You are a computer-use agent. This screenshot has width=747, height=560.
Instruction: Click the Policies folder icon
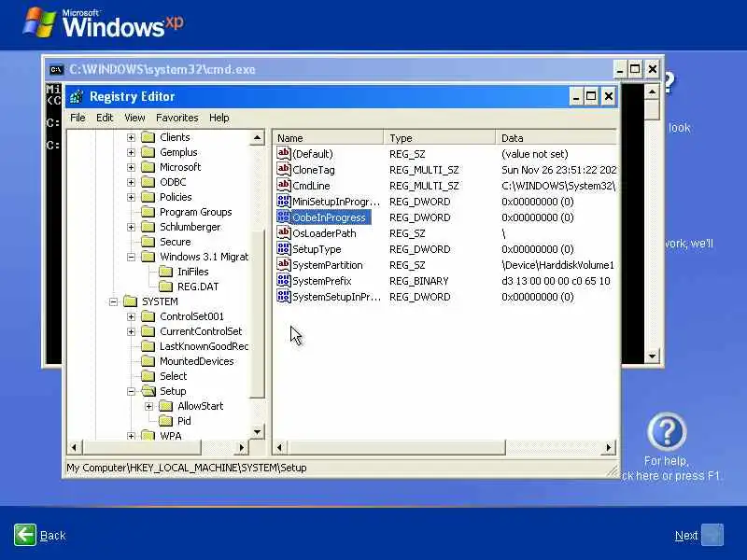148,197
